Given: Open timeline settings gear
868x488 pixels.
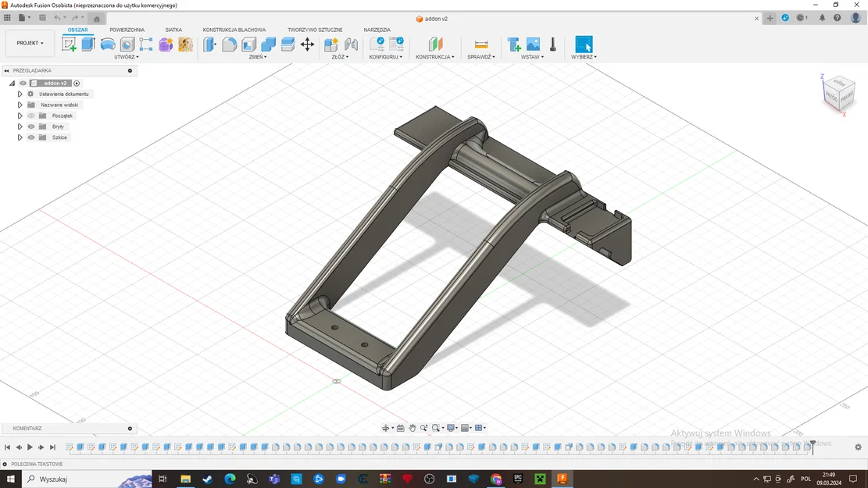Looking at the screenshot, I should point(858,447).
